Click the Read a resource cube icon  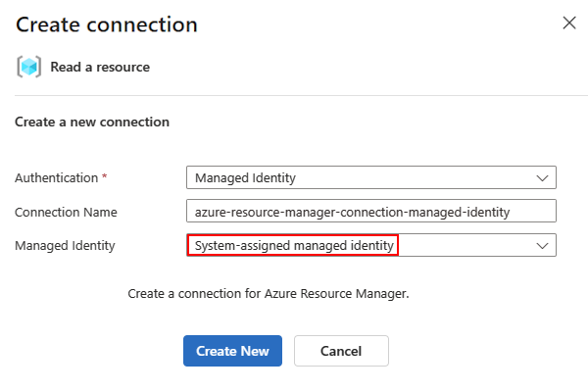pyautogui.click(x=28, y=67)
